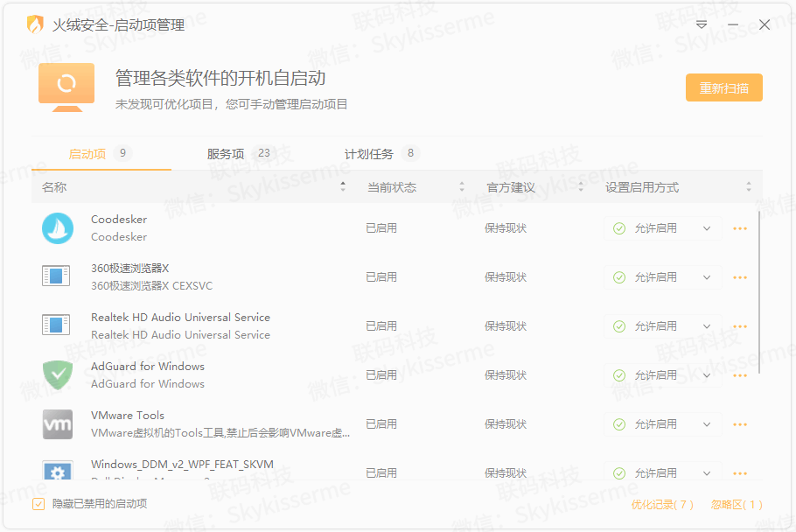Viewport: 796px width, 532px height.
Task: Sort list by 名称 column header
Action: 54,187
